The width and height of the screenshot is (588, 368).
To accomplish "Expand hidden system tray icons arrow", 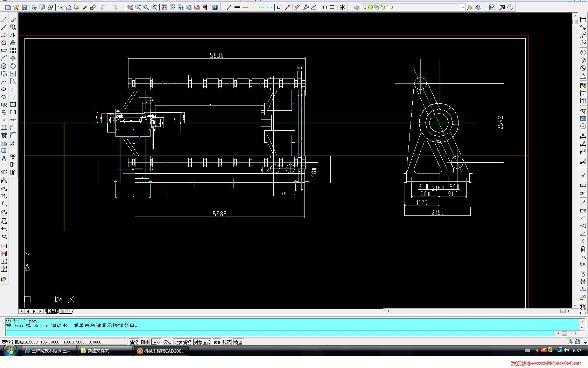I will coord(537,350).
